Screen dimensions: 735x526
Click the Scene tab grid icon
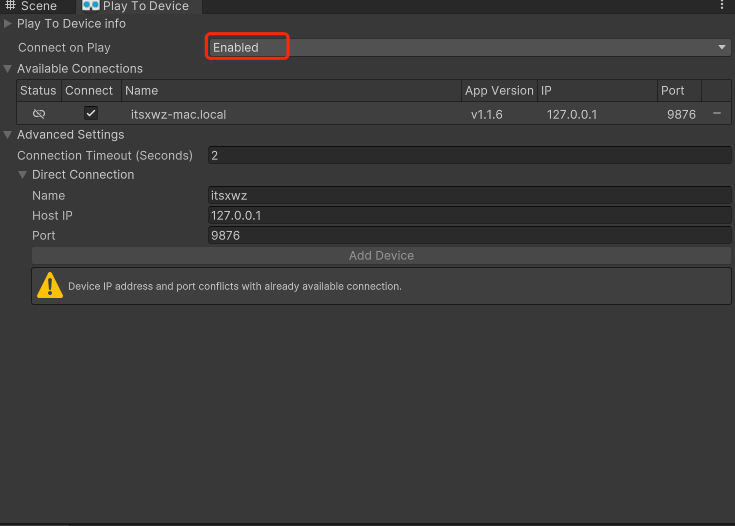point(10,6)
